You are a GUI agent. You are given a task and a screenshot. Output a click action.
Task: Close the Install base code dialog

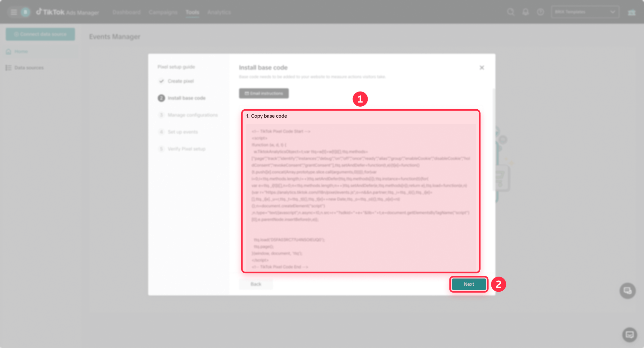[482, 68]
